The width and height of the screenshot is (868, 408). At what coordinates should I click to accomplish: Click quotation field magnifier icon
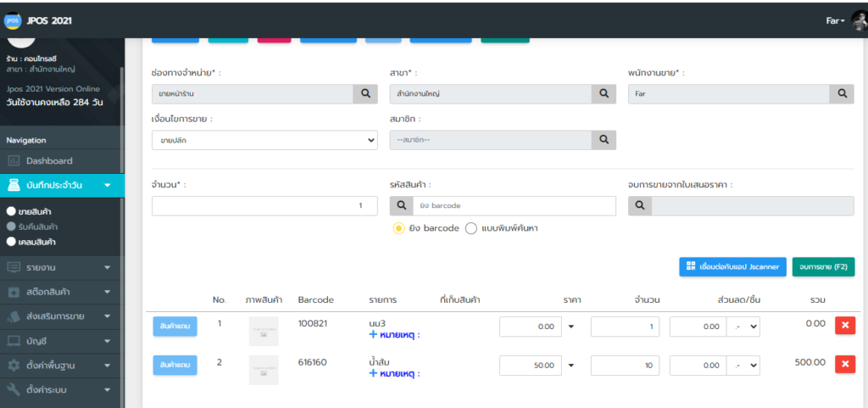click(640, 205)
